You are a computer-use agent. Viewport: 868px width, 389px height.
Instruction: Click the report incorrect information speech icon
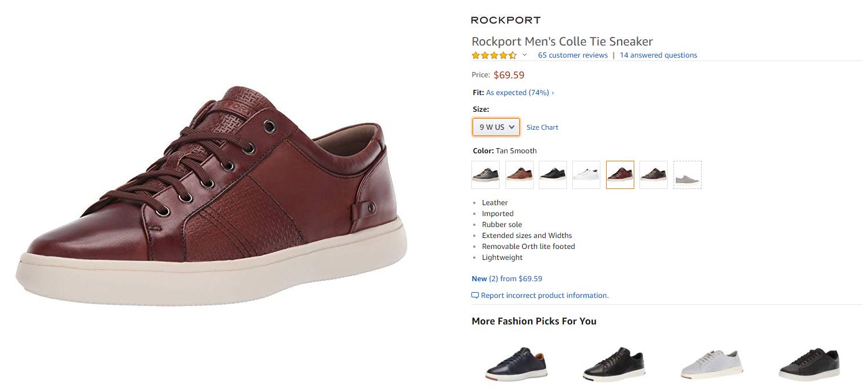click(x=475, y=296)
